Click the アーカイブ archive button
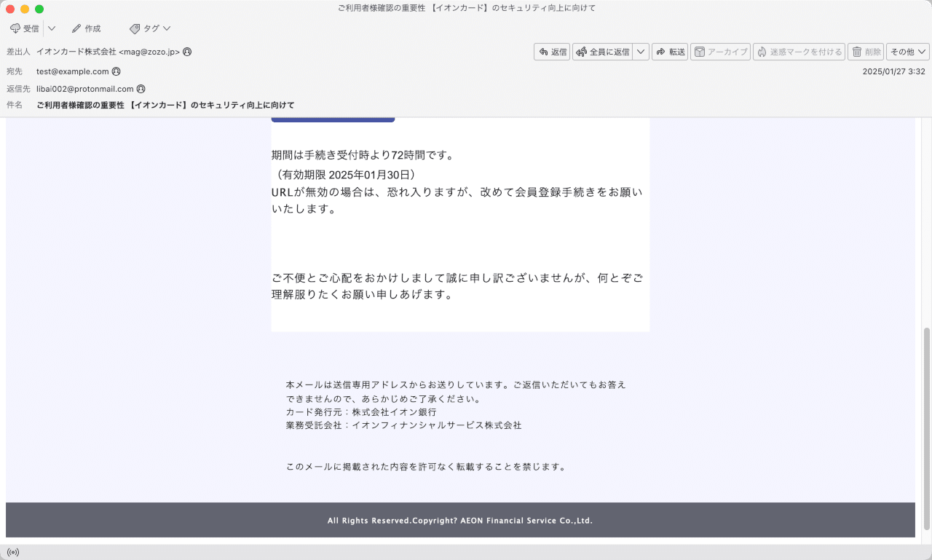Viewport: 932px width, 560px height. click(x=721, y=52)
